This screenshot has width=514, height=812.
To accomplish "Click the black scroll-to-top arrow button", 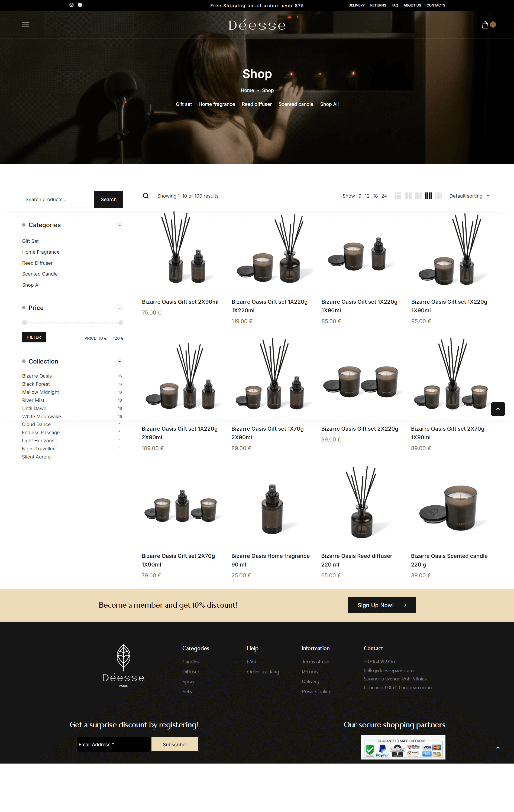I will (497, 409).
